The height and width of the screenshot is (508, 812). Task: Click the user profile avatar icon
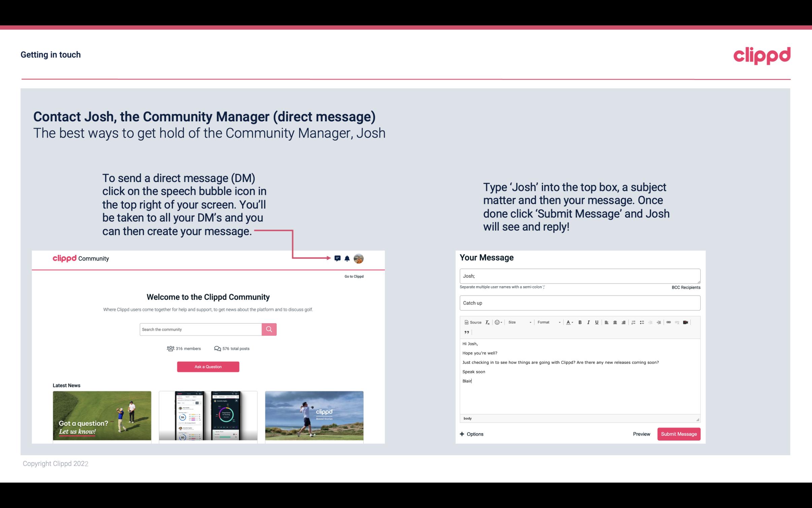click(x=359, y=259)
